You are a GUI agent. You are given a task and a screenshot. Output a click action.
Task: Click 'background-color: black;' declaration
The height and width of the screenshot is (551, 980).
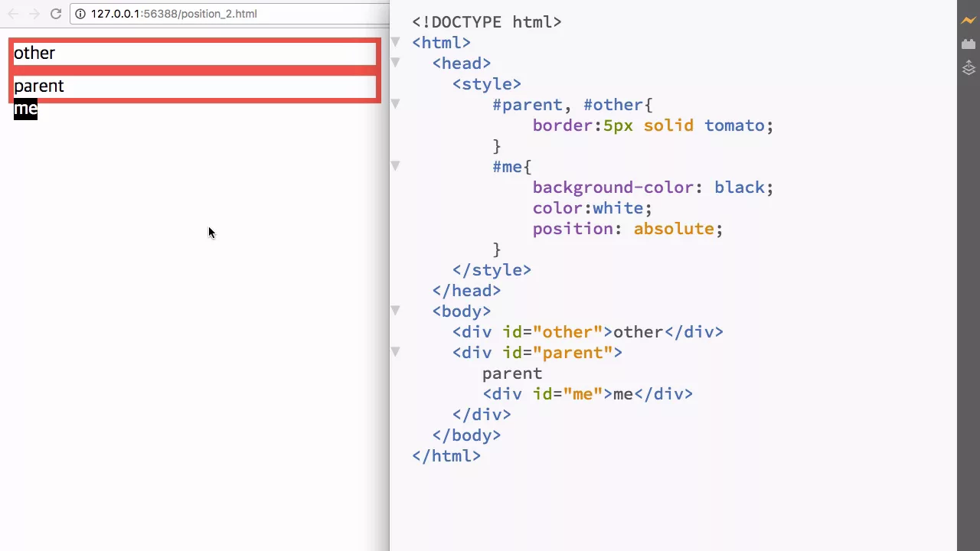coord(653,187)
